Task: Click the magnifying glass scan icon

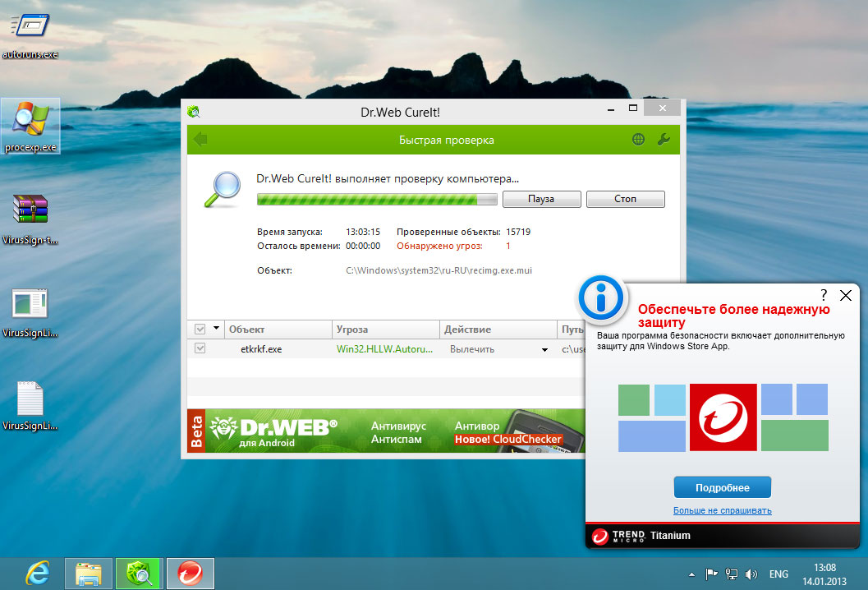Action: click(x=223, y=190)
